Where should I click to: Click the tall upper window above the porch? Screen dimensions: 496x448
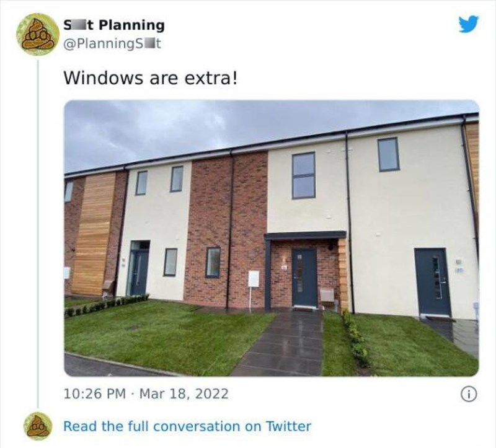click(303, 175)
